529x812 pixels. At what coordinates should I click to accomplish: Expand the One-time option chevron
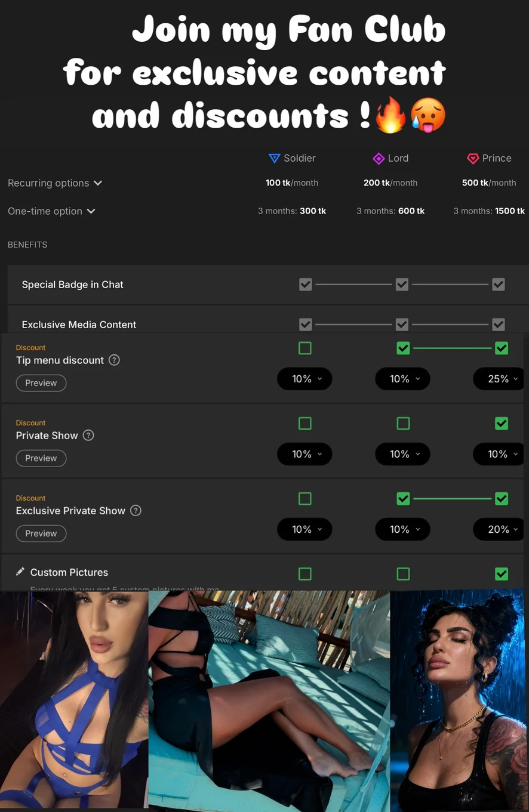(91, 211)
